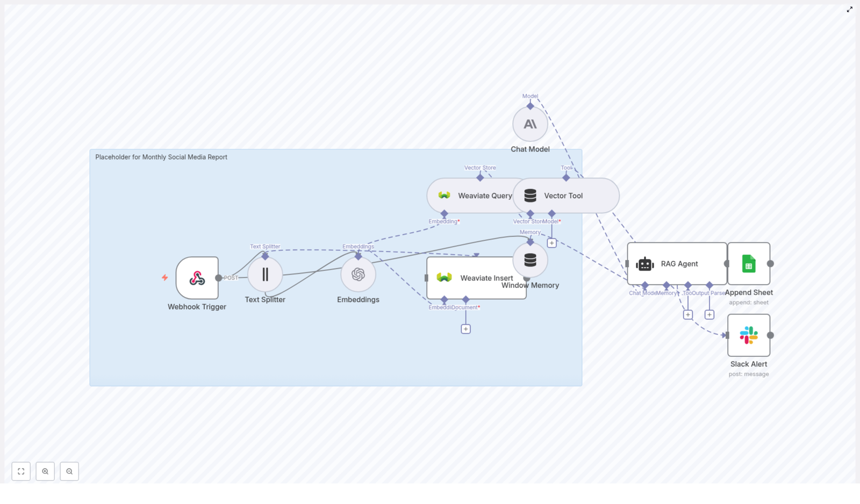
Task: Expand the canvas via top-right arrows
Action: tap(850, 9)
